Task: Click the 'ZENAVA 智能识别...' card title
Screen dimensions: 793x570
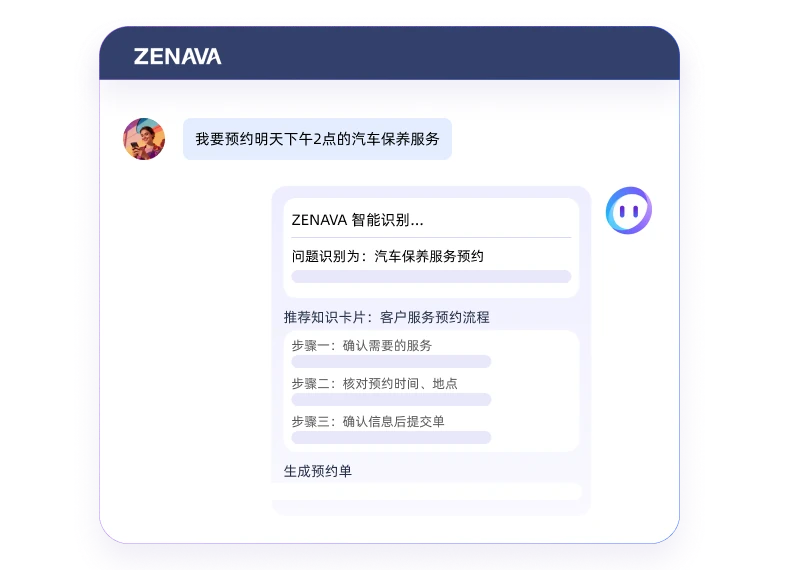Action: pyautogui.click(x=358, y=220)
